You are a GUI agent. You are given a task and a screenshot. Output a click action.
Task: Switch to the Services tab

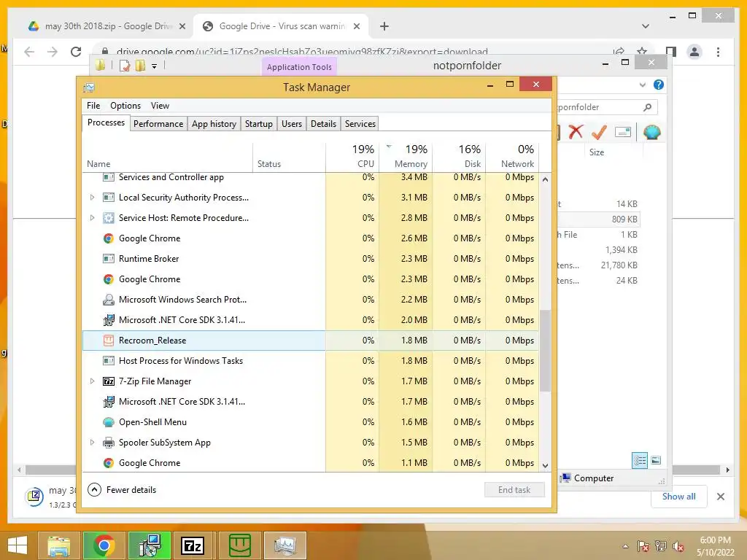pyautogui.click(x=360, y=124)
